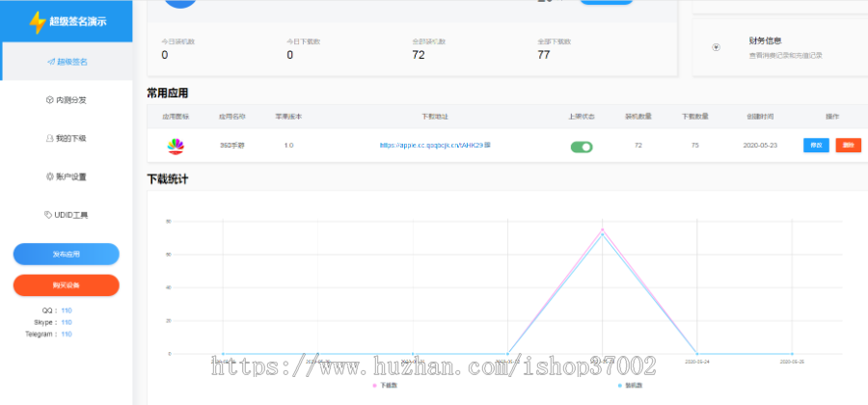The height and width of the screenshot is (405, 868).
Task: Click the orange 删除 button for 360手游
Action: click(848, 146)
